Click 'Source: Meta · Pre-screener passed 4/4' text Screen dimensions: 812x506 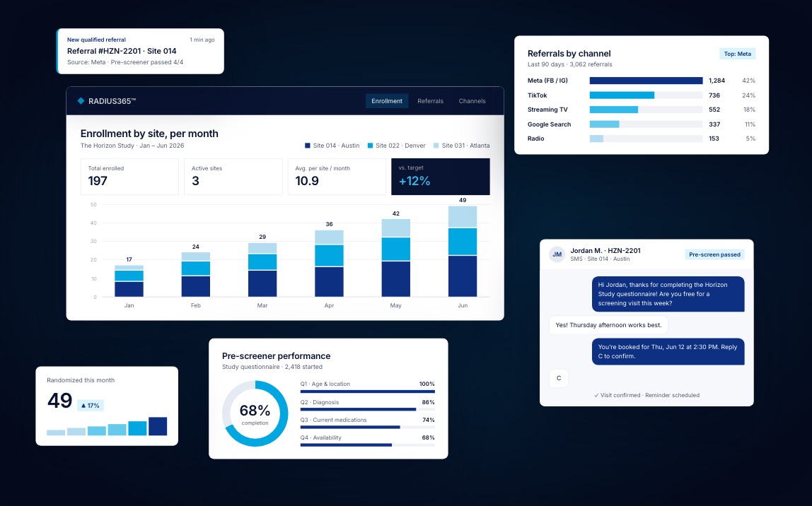pos(125,62)
